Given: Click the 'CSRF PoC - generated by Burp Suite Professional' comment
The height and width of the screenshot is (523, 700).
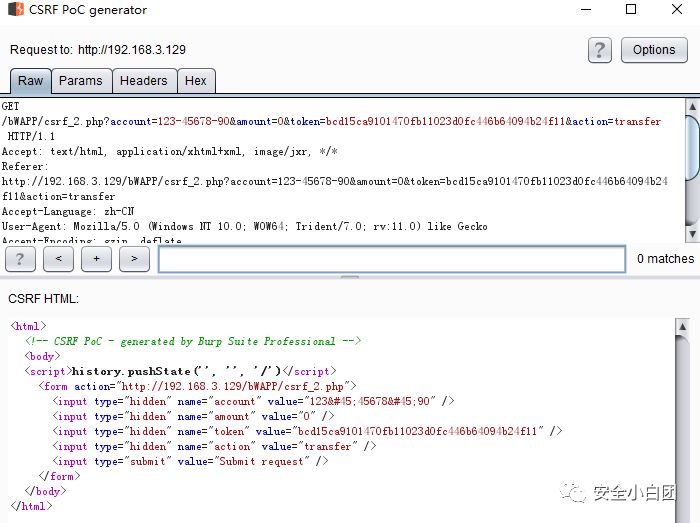Looking at the screenshot, I should (192, 341).
